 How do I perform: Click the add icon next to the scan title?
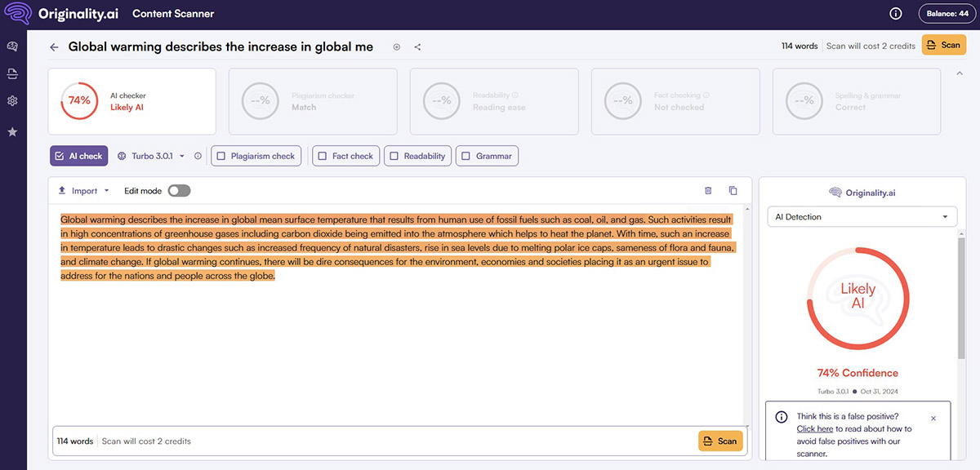[x=397, y=47]
